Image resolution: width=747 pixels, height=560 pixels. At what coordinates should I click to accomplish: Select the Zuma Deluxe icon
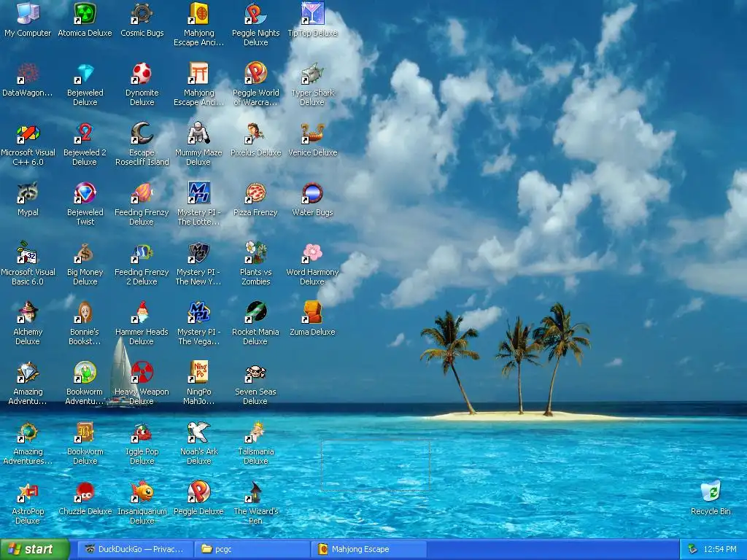click(312, 313)
